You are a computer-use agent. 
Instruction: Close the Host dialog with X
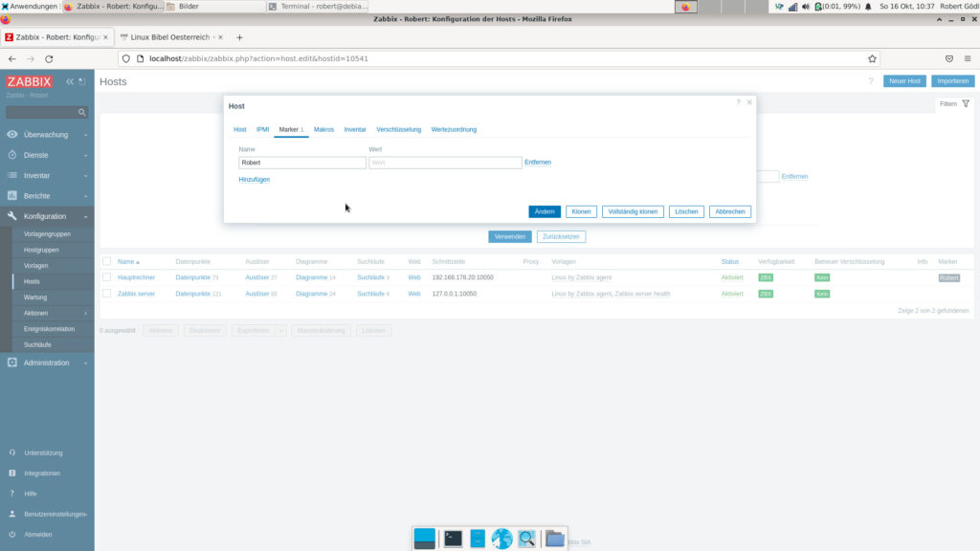pyautogui.click(x=749, y=102)
